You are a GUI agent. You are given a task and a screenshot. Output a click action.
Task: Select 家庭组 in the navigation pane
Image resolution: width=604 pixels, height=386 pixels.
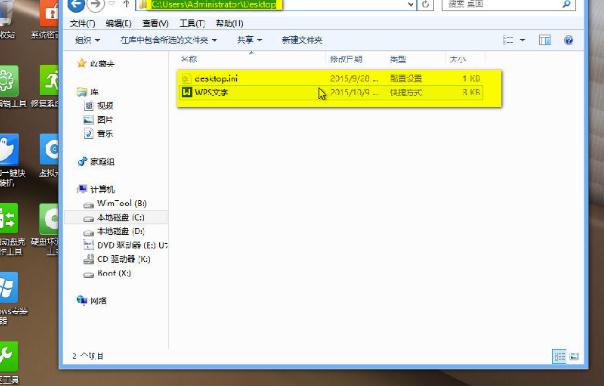click(102, 162)
